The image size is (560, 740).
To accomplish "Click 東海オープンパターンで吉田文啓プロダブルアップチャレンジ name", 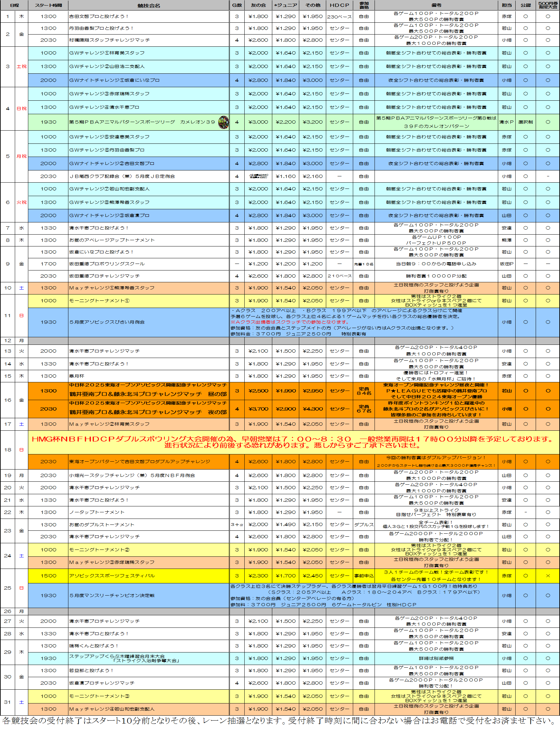I will [139, 462].
